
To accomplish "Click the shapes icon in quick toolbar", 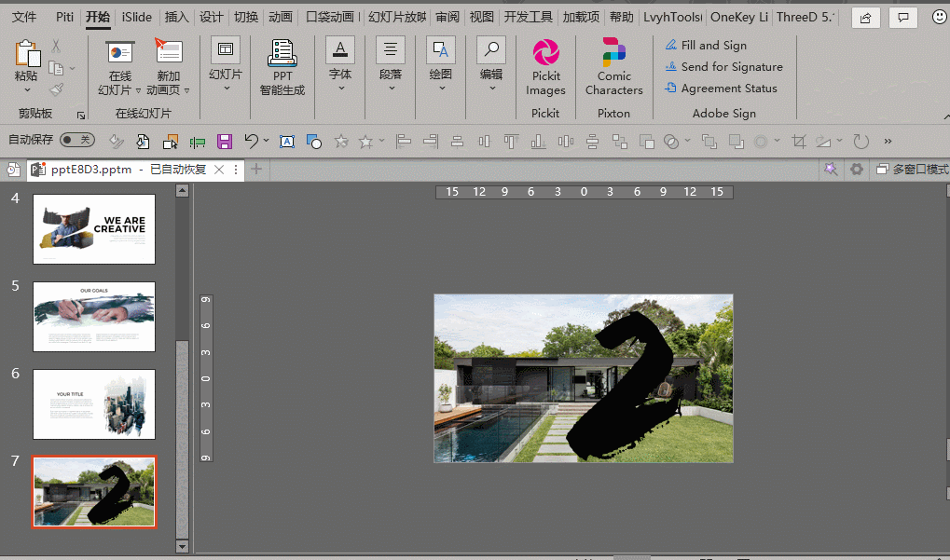I will click(314, 142).
